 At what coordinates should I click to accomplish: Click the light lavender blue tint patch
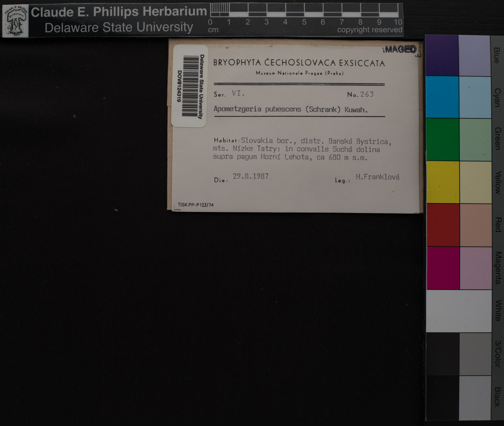point(475,55)
